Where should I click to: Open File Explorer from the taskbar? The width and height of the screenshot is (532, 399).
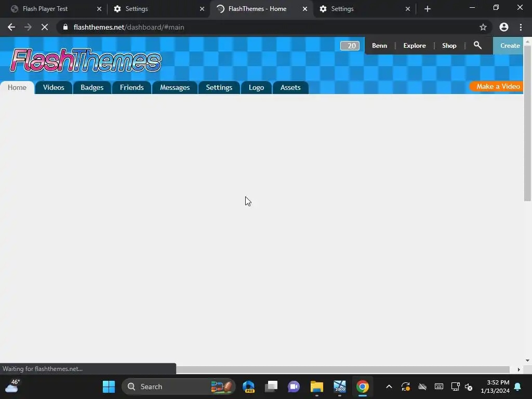point(317,387)
